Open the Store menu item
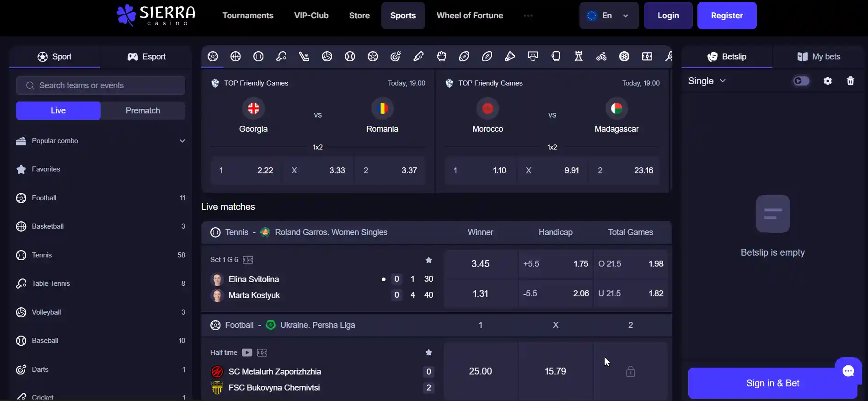The width and height of the screenshot is (868, 401). point(359,16)
